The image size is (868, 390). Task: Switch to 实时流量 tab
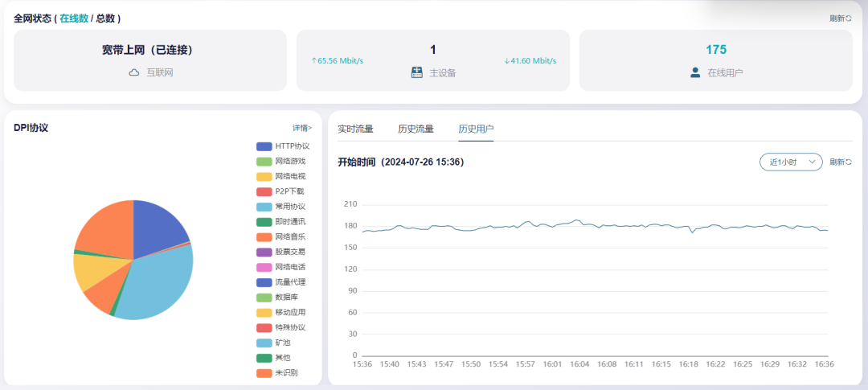coord(355,129)
